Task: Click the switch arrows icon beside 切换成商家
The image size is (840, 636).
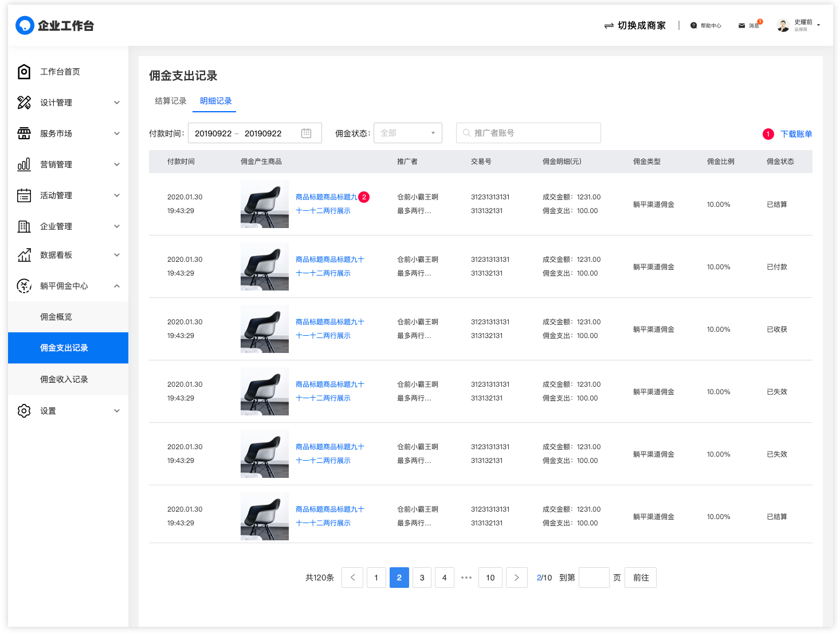Action: pyautogui.click(x=609, y=26)
